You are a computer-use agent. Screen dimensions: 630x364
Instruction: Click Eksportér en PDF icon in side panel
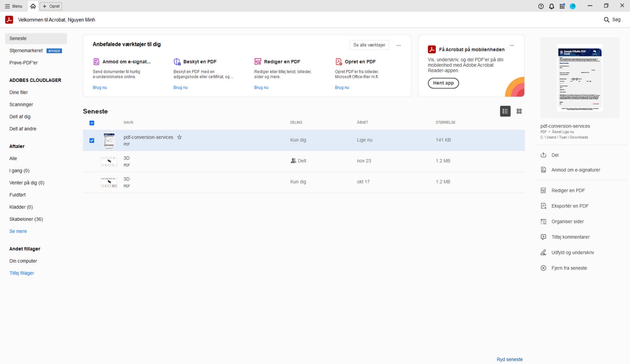point(543,206)
